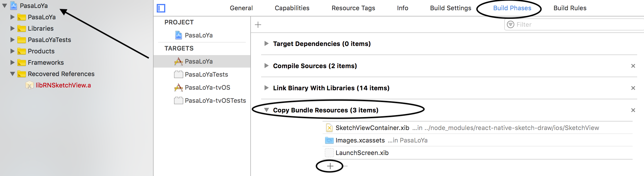Screen dimensions: 644x176
Task: Select the PasaLoYa project blueprint icon
Action: 179,35
